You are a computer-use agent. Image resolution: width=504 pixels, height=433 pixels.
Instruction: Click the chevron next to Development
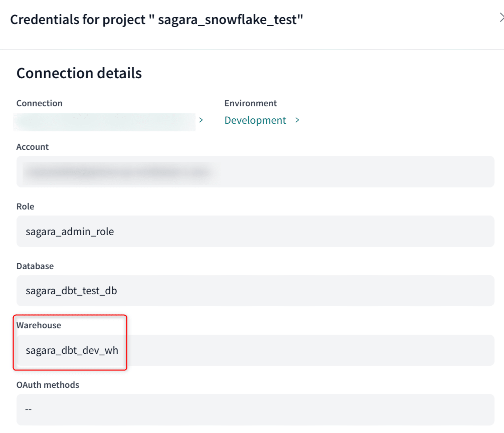297,120
